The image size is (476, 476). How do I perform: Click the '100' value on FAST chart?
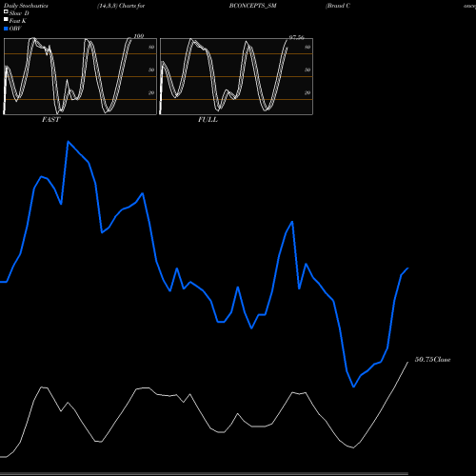(x=139, y=36)
